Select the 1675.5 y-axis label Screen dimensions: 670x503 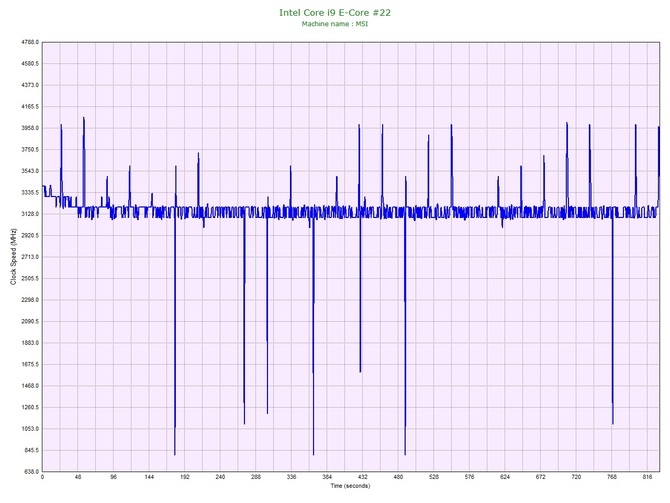(x=30, y=365)
